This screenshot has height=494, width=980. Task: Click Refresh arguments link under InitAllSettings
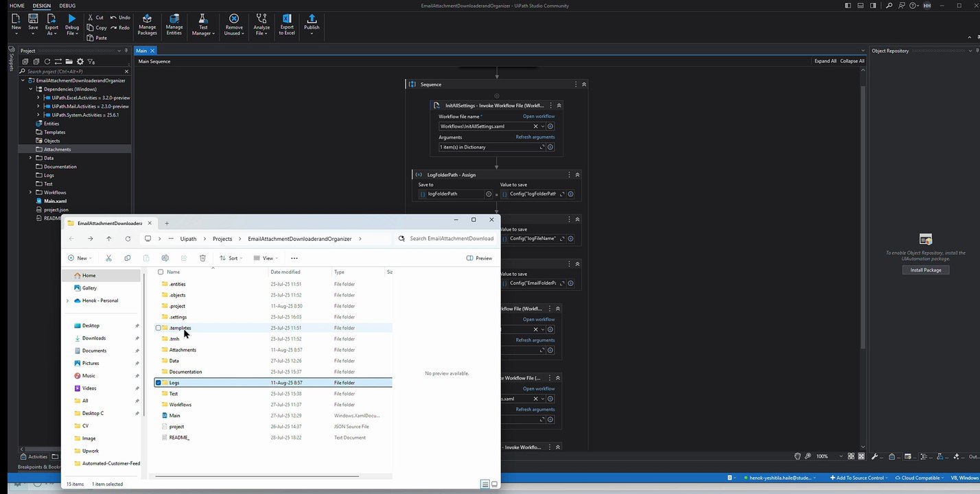[535, 137]
